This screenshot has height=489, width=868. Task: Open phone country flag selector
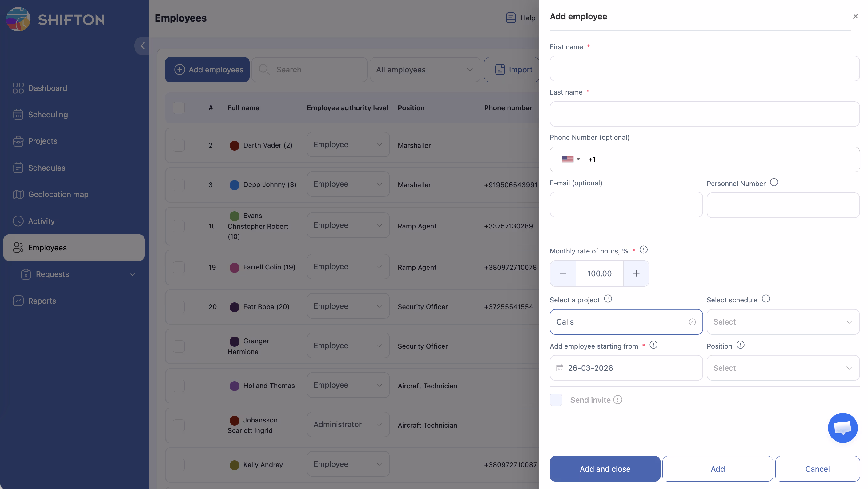[x=571, y=159]
